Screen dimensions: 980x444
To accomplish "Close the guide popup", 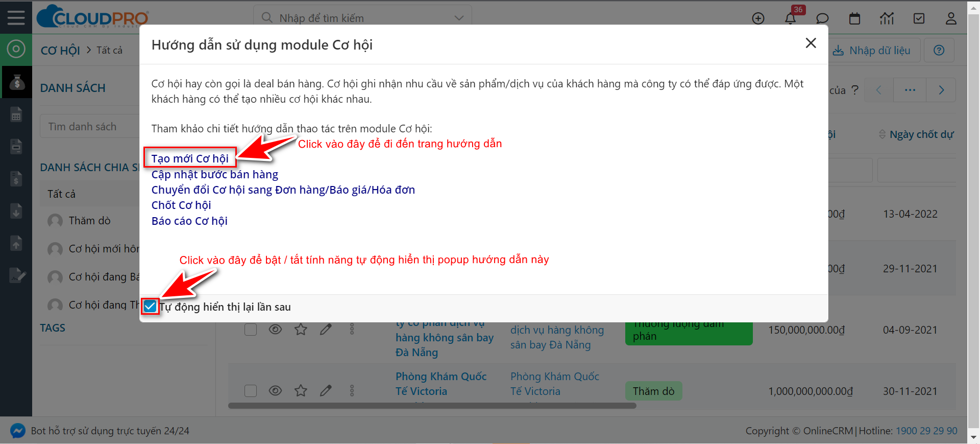I will click(811, 43).
